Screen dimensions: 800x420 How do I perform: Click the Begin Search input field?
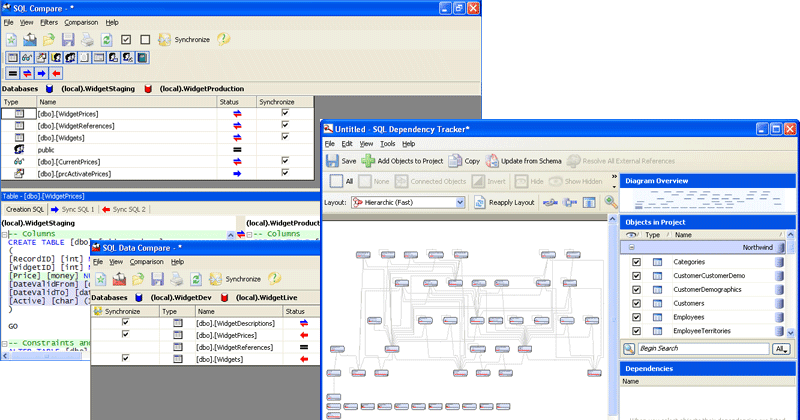703,349
